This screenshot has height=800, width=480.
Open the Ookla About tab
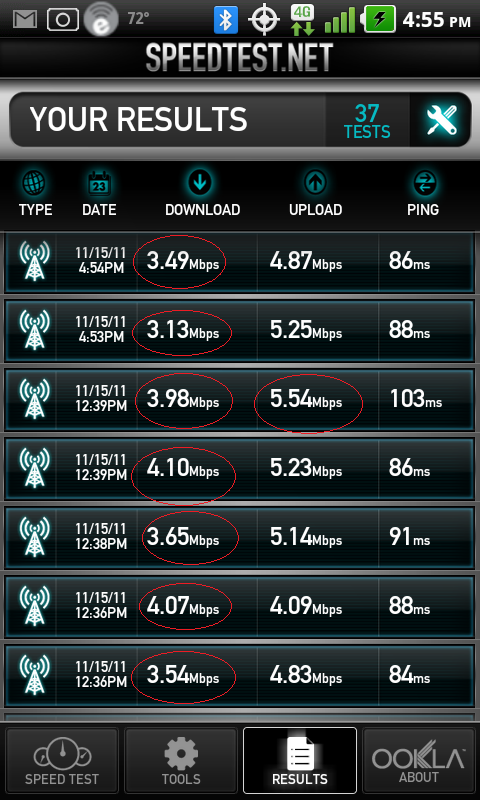click(418, 760)
